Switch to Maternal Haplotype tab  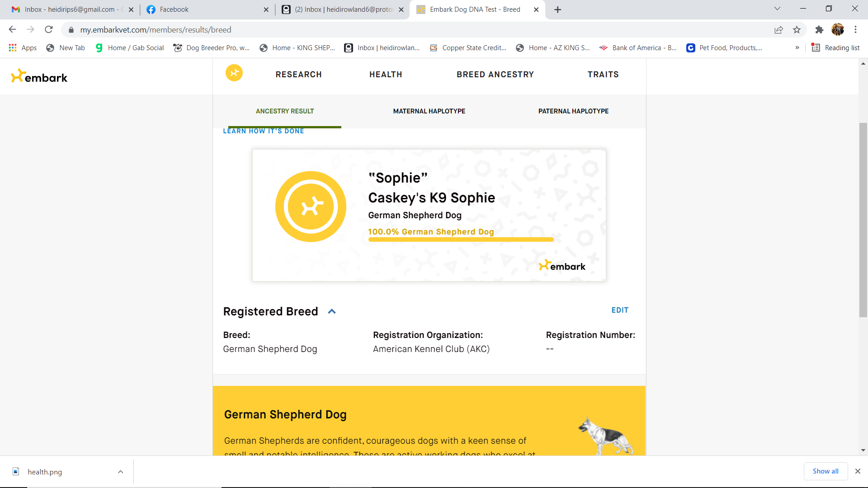point(429,111)
